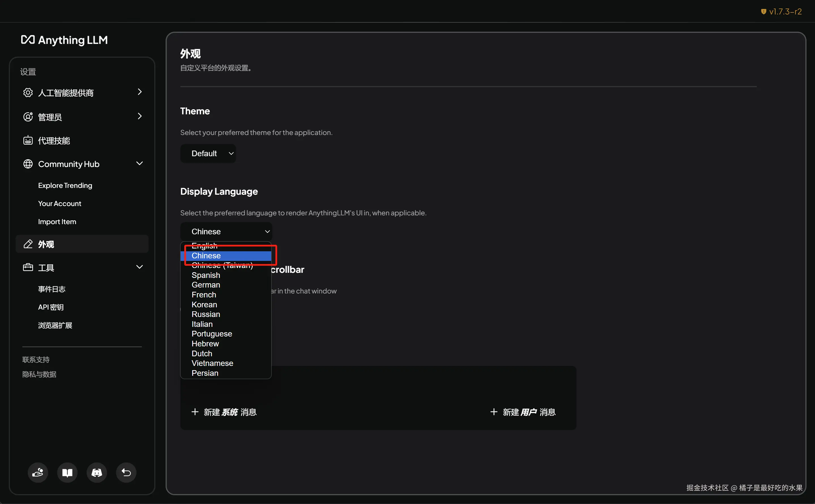Pick Vietnamese from the language options
The image size is (815, 504).
point(212,363)
